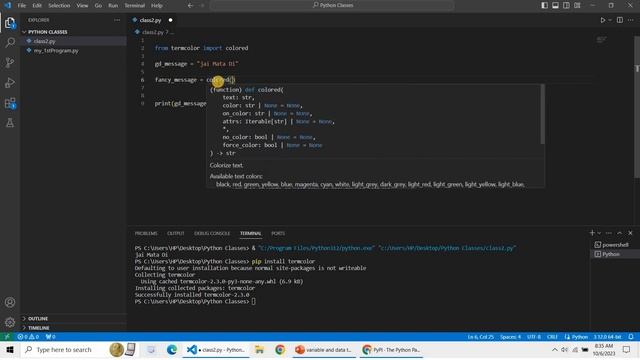Open Explorer views ellipsis menu
Screen dimensions: 640x360
point(117,20)
